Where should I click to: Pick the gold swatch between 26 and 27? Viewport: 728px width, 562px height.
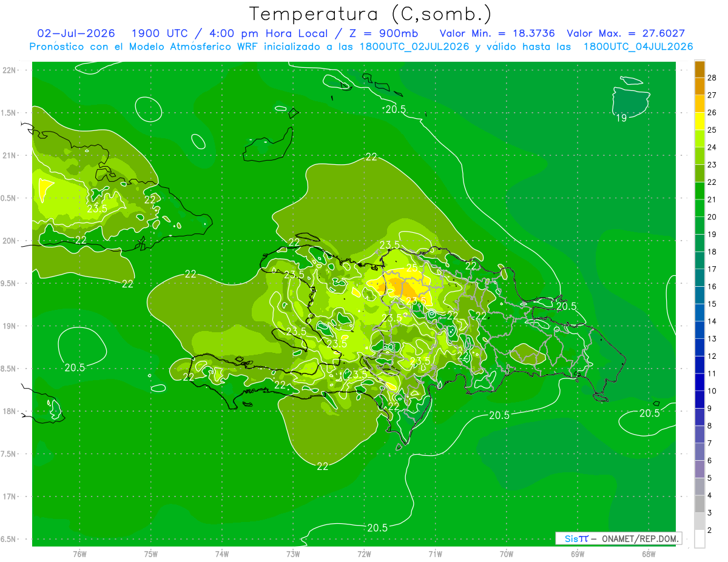[699, 104]
